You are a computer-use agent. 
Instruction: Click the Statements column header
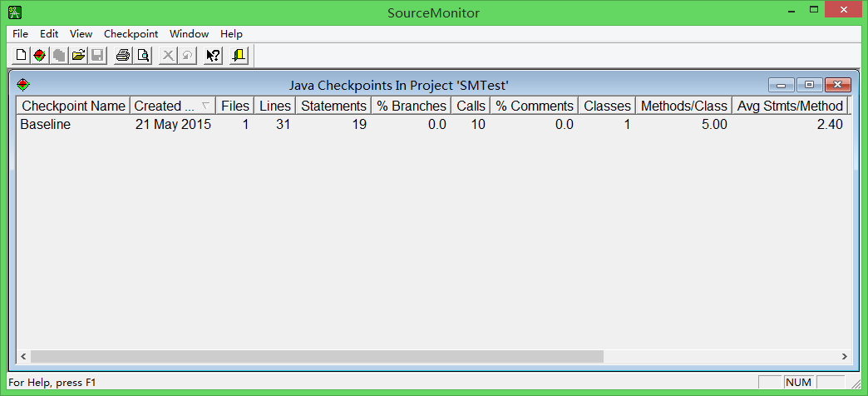coord(333,106)
